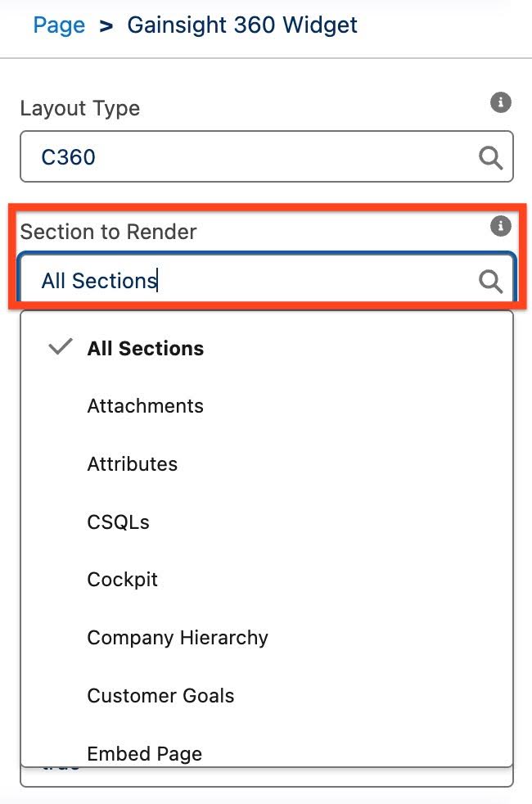The height and width of the screenshot is (804, 532).
Task: Pick CSQLs from the section list
Action: click(x=117, y=522)
